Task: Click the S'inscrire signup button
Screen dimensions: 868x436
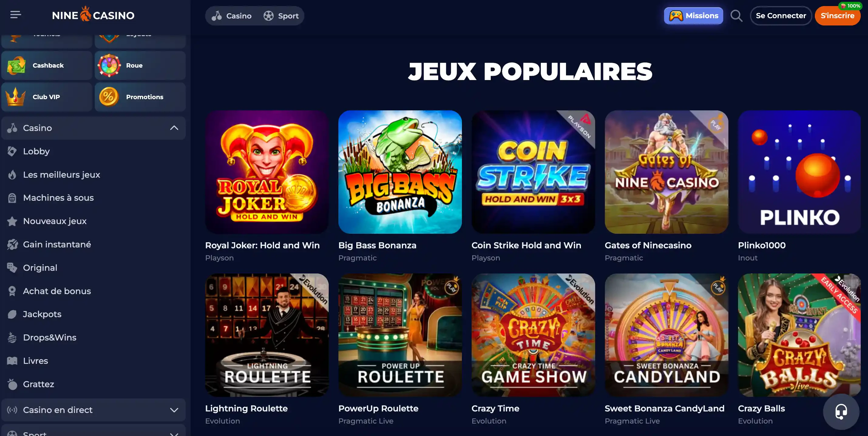Action: pyautogui.click(x=837, y=16)
